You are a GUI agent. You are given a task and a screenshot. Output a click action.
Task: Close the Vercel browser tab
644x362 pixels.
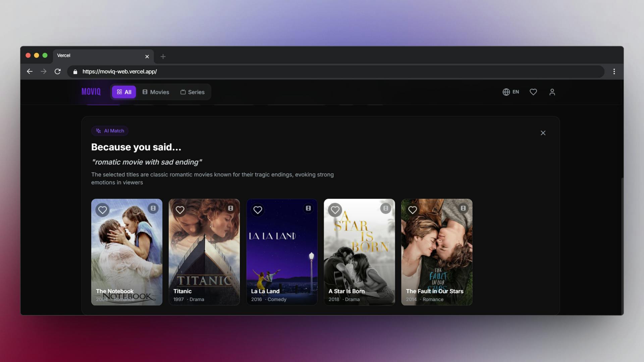click(147, 57)
